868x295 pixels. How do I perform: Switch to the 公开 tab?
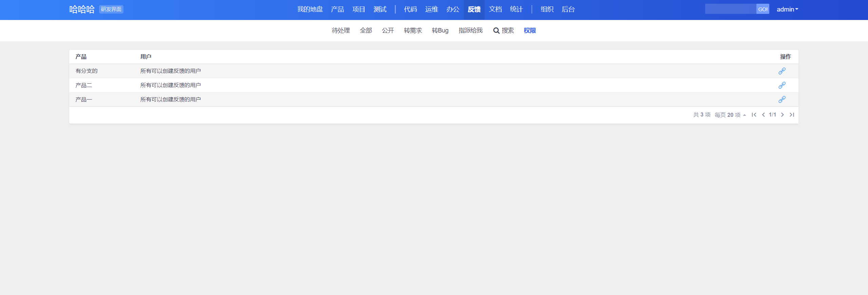click(x=388, y=30)
